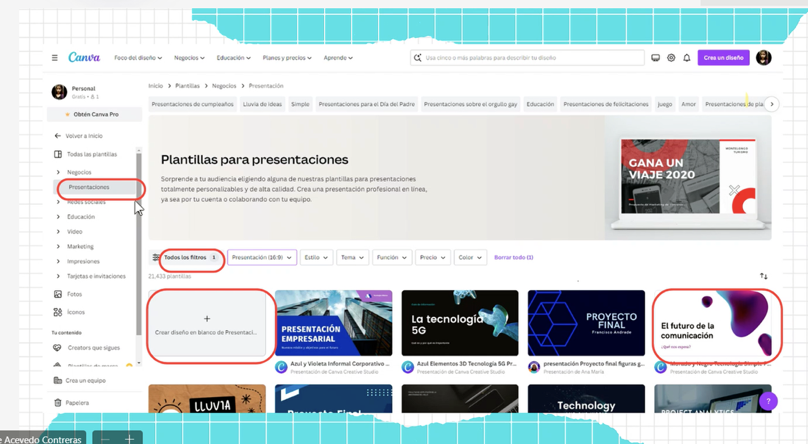
Task: Click the Todas las plantillas icon
Action: [58, 154]
